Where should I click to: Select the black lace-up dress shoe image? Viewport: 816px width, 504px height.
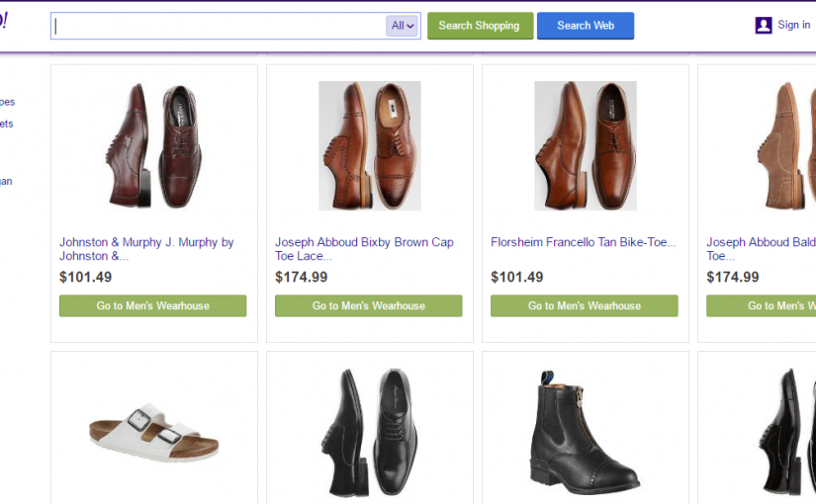(370, 433)
